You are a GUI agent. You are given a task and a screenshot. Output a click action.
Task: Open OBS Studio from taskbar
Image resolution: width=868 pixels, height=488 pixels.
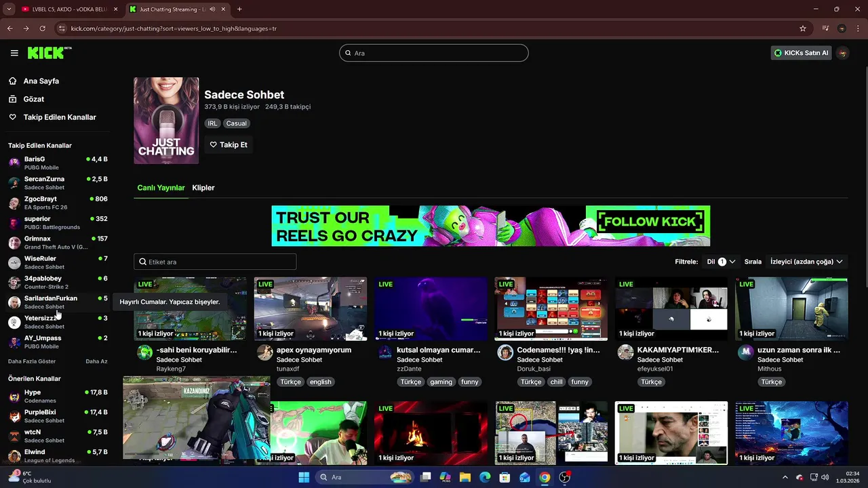coord(565,477)
